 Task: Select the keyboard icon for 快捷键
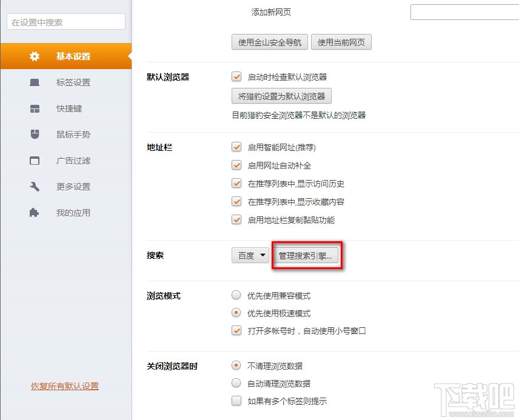35,108
